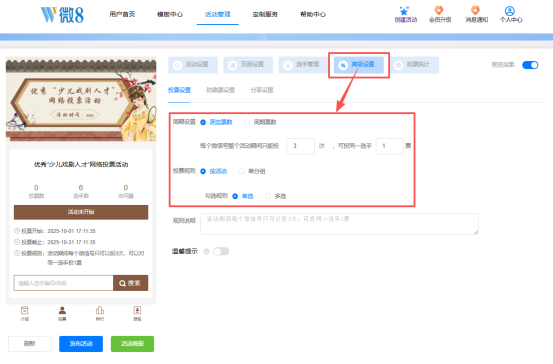Viewport: 553px width, 364px height.
Task: Click the 会员升级 icon
Action: (x=439, y=11)
